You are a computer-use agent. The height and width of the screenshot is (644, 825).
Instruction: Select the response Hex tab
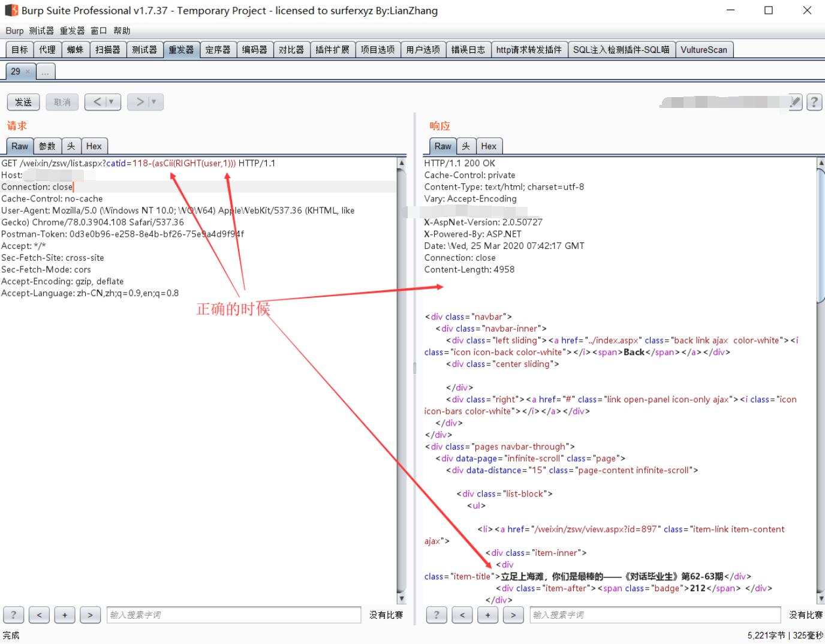(489, 146)
